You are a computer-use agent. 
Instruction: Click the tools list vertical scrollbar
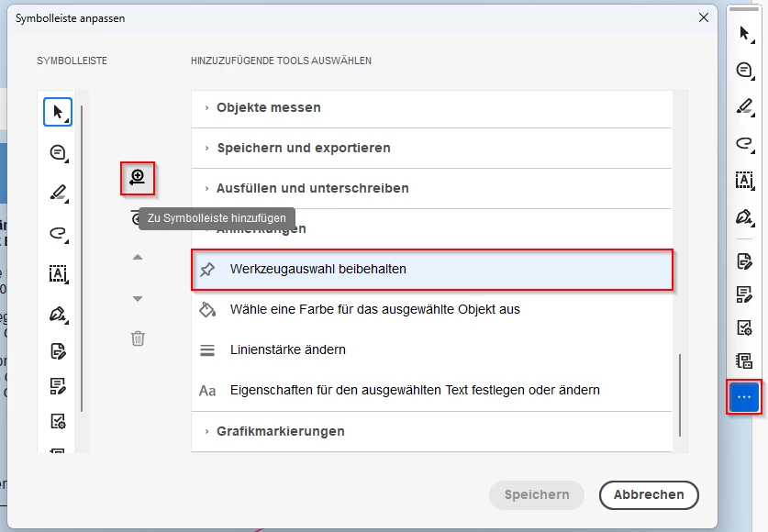coord(680,394)
